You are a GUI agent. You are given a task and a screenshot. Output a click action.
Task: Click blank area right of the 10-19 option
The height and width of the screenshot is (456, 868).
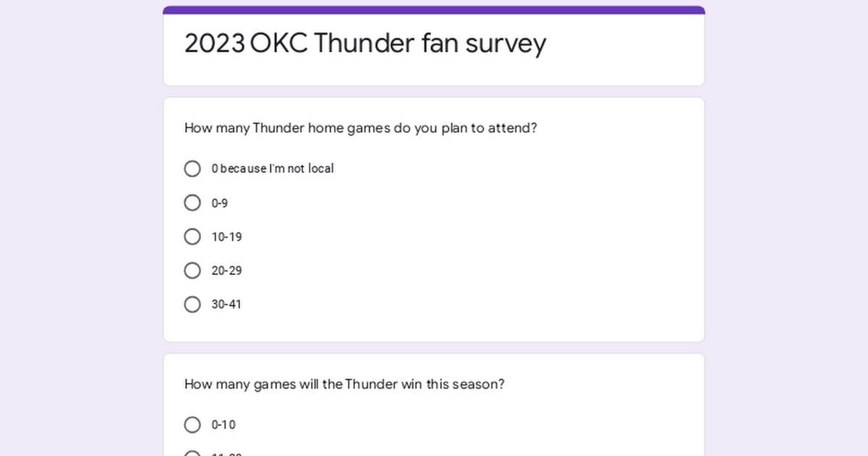click(x=470, y=237)
